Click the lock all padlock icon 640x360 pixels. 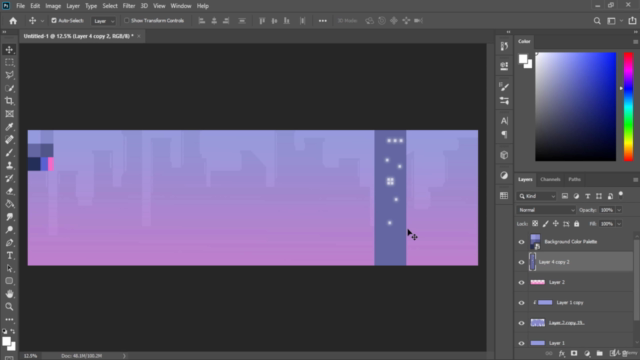[576, 224]
